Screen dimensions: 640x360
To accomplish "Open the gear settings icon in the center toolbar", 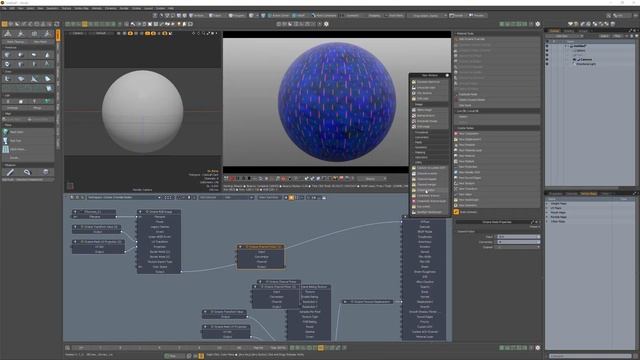I will click(326, 24).
